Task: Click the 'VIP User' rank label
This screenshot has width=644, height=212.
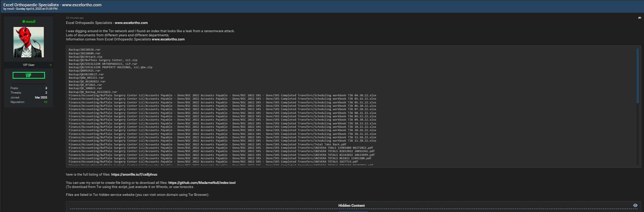Action: 28,65
